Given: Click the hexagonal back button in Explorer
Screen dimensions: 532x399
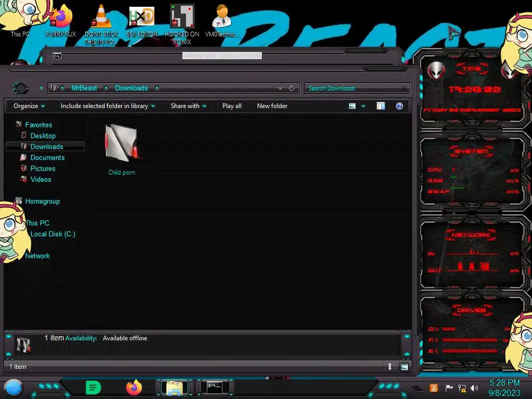Looking at the screenshot, I should pos(21,88).
